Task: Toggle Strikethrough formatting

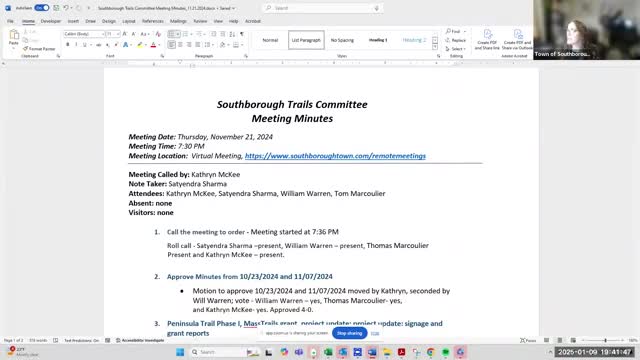Action: (x=98, y=45)
